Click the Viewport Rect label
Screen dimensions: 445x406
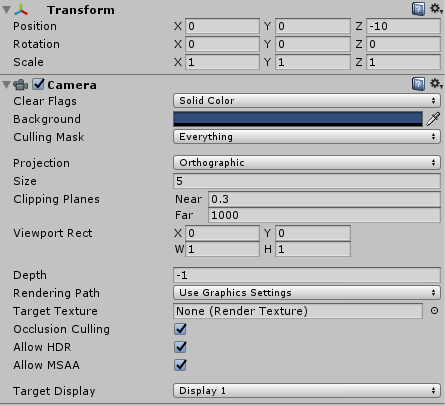tap(53, 233)
